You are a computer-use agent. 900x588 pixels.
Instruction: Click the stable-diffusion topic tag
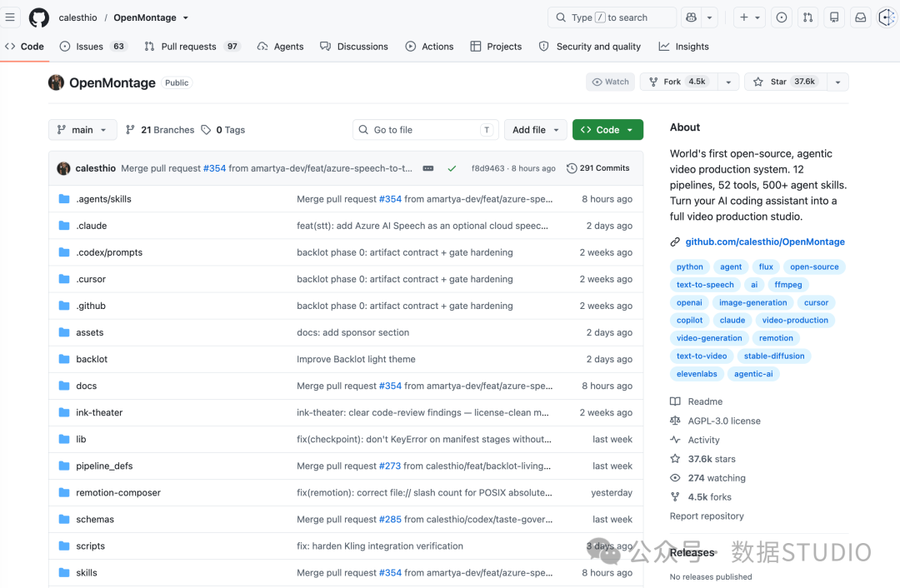(x=773, y=356)
